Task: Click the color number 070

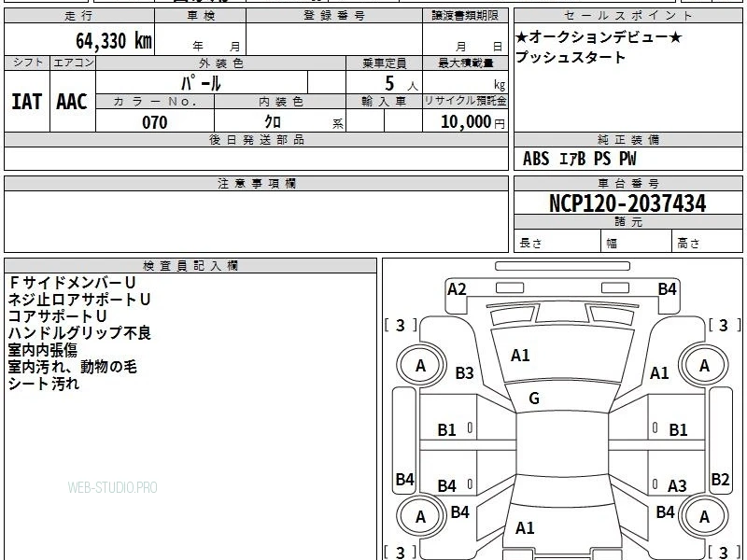Action: click(155, 122)
